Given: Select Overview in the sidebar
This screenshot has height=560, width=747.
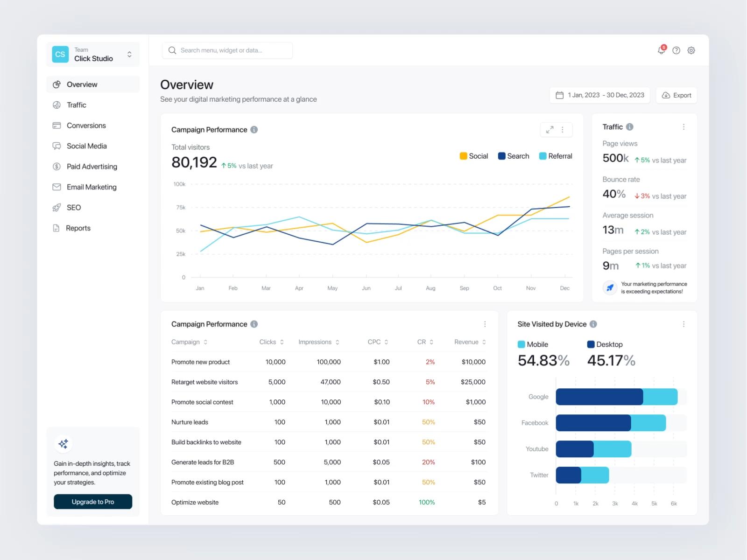Looking at the screenshot, I should click(x=93, y=84).
